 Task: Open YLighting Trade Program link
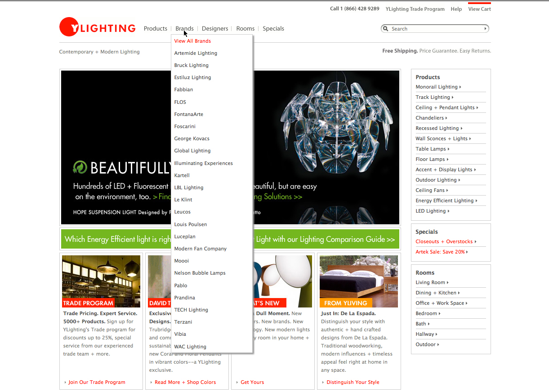click(415, 9)
